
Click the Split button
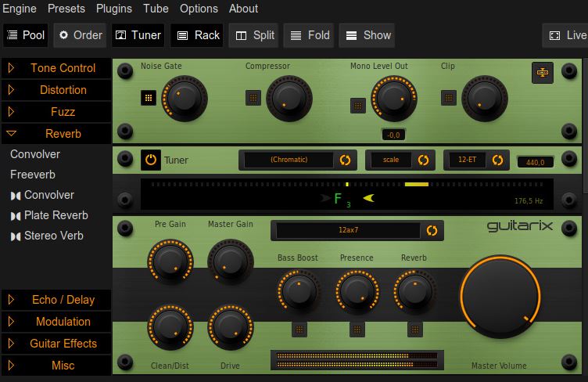(x=253, y=35)
